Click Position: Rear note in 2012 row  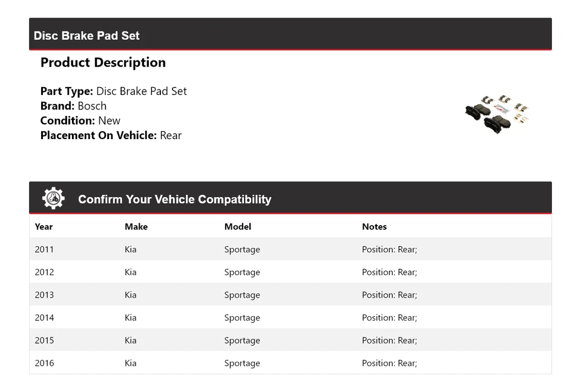(x=389, y=272)
